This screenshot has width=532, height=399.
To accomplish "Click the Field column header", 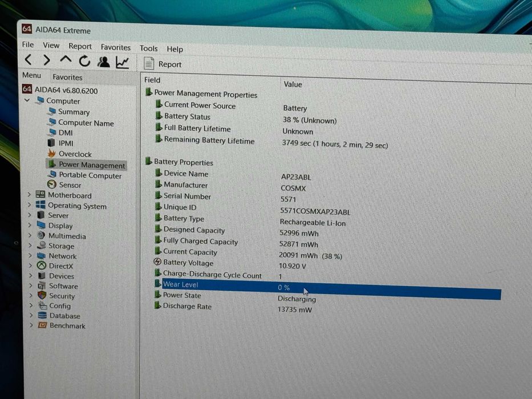I will [152, 80].
